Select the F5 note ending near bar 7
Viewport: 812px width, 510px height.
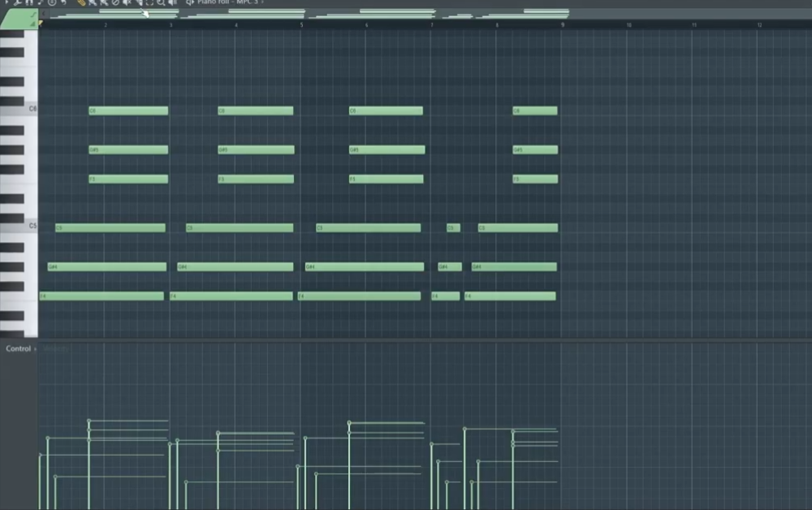(x=387, y=179)
